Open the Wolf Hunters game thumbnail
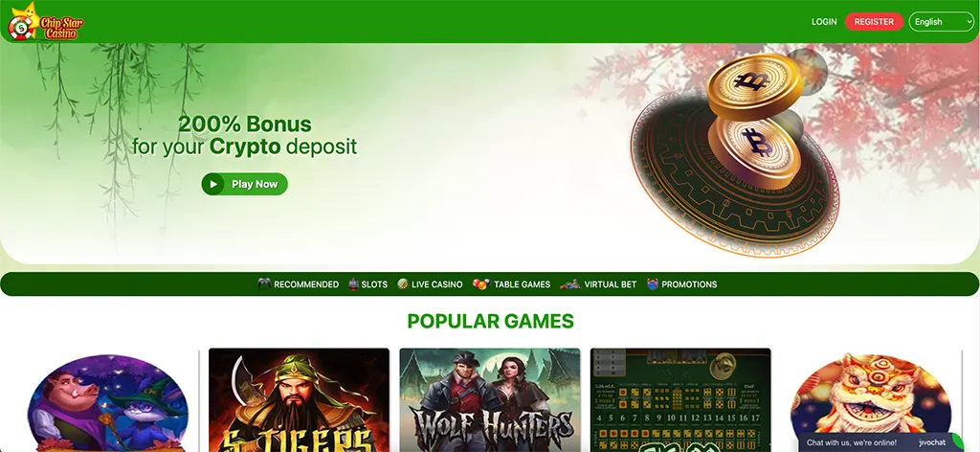Viewport: 980px width, 452px height. [x=490, y=400]
